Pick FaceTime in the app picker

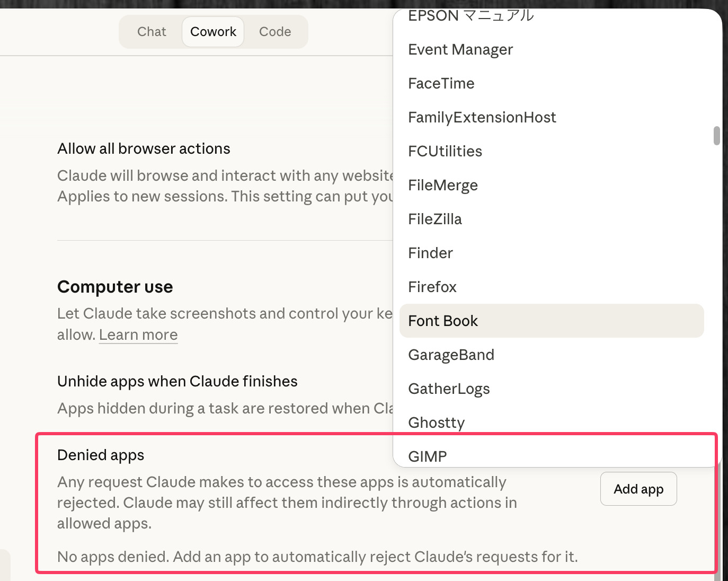[441, 83]
